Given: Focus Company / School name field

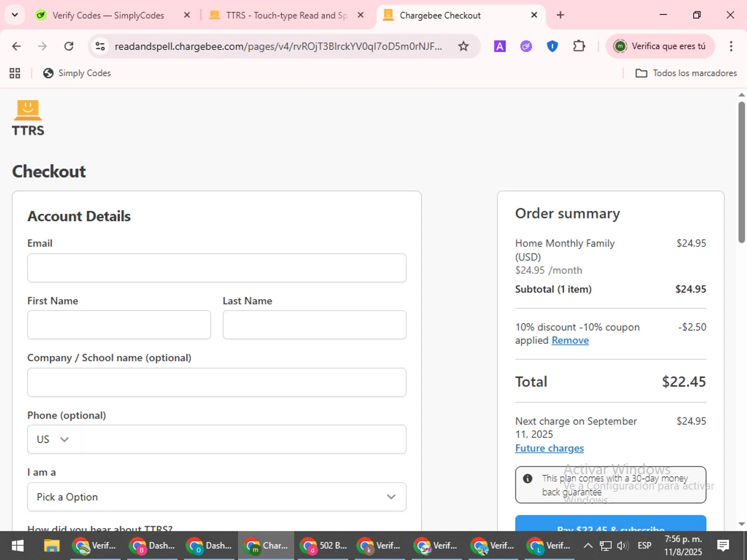Looking at the screenshot, I should click(x=217, y=382).
